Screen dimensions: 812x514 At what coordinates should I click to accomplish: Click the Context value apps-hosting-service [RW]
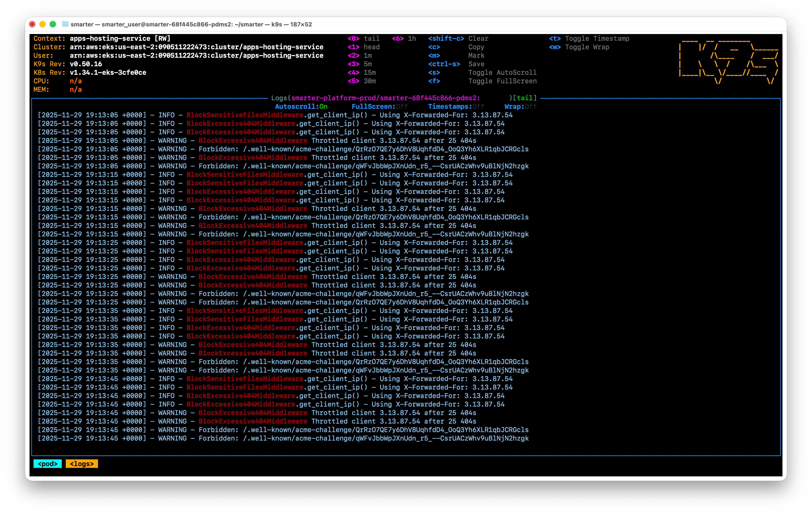point(120,39)
